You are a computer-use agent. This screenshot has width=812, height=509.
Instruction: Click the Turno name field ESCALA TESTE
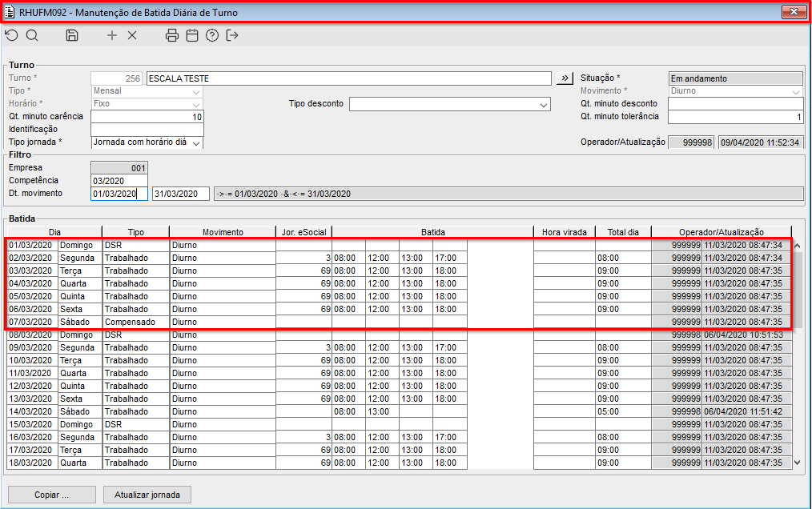[349, 78]
